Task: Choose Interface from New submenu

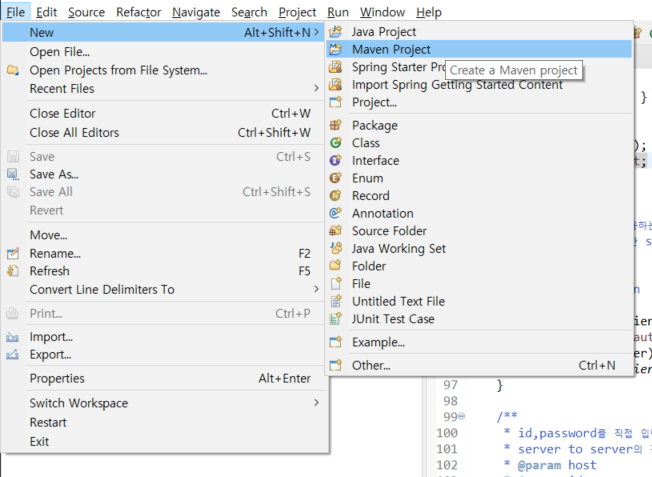Action: click(x=479, y=160)
